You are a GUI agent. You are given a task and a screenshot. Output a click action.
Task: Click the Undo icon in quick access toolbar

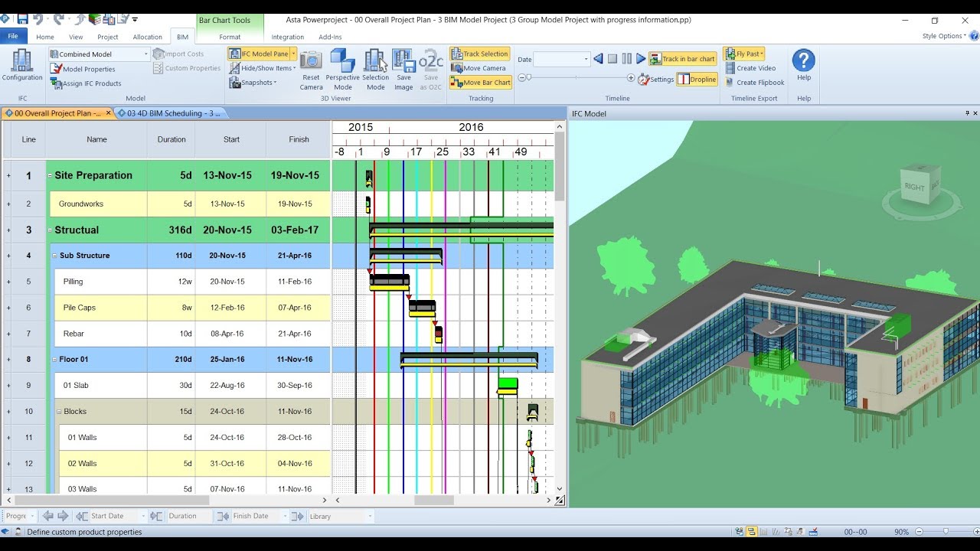click(x=38, y=19)
